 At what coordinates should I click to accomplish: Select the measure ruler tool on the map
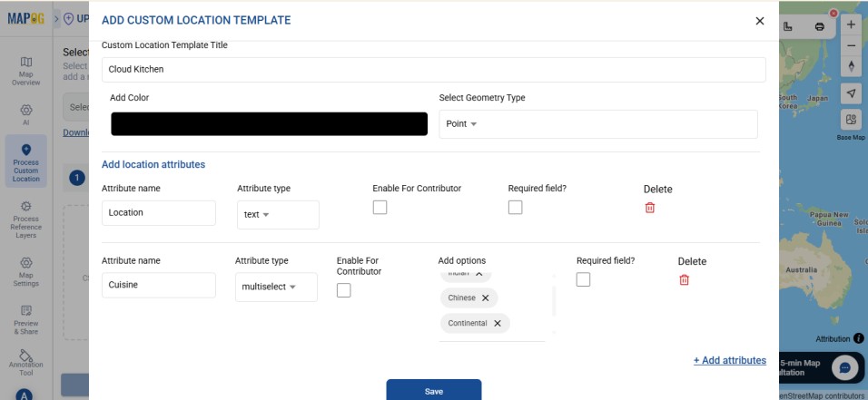point(788,26)
